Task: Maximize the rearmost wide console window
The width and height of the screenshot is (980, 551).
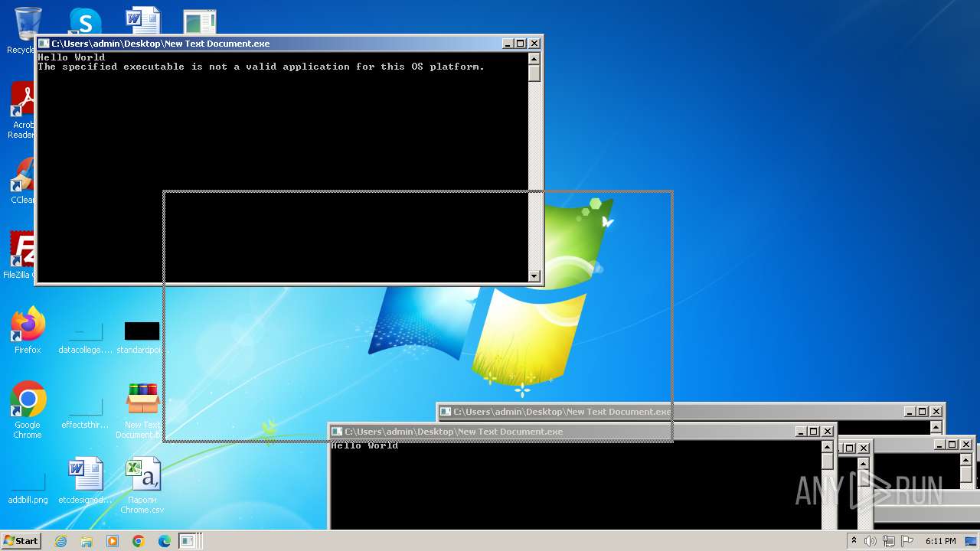Action: point(922,412)
